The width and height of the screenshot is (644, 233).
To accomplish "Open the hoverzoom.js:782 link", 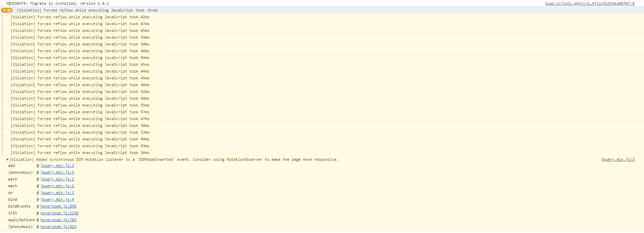I will tap(58, 220).
